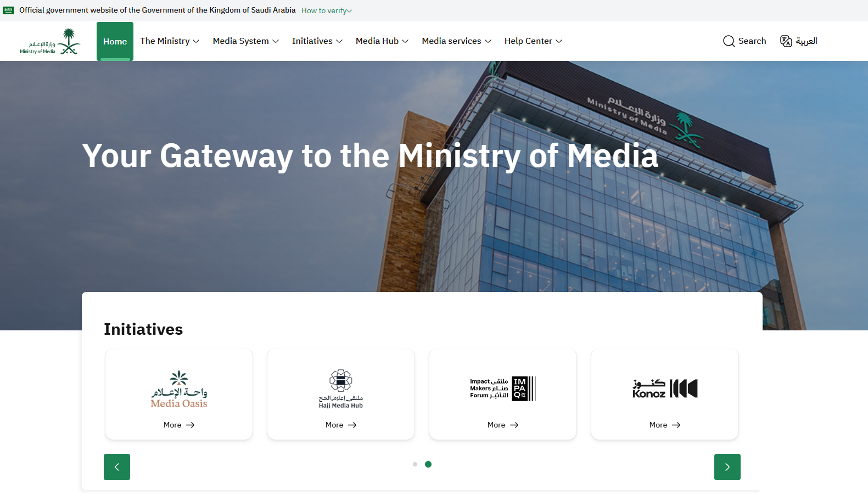Click the magnifier Search icon
The width and height of the screenshot is (868, 495).
pos(729,41)
